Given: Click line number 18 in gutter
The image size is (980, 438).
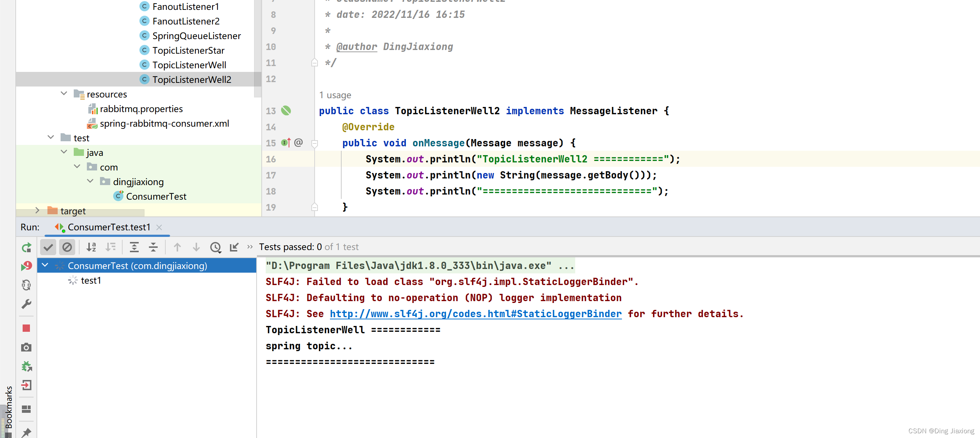Looking at the screenshot, I should [x=270, y=191].
